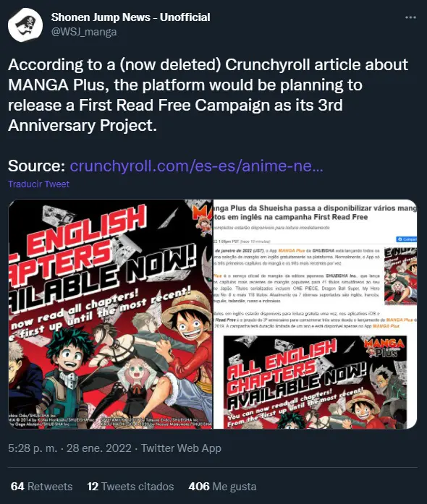Click the small article thumbnail beside Portuguese text
The image size is (427, 504).
click(401, 276)
